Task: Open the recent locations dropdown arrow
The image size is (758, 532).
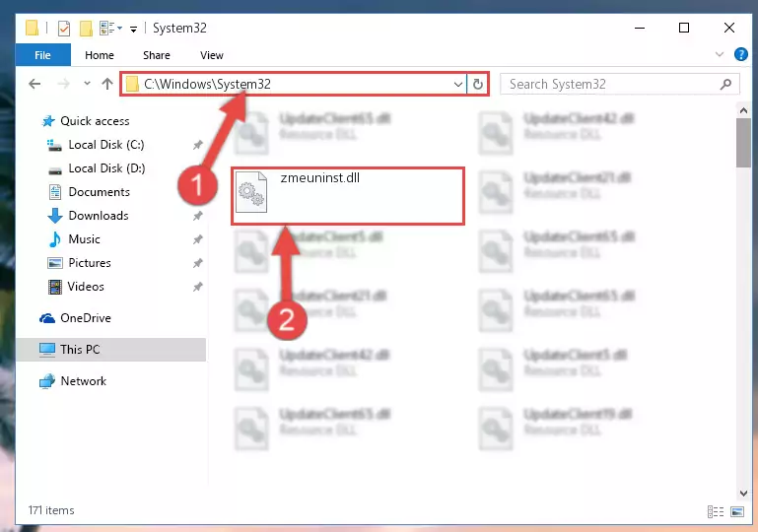Action: 87,84
